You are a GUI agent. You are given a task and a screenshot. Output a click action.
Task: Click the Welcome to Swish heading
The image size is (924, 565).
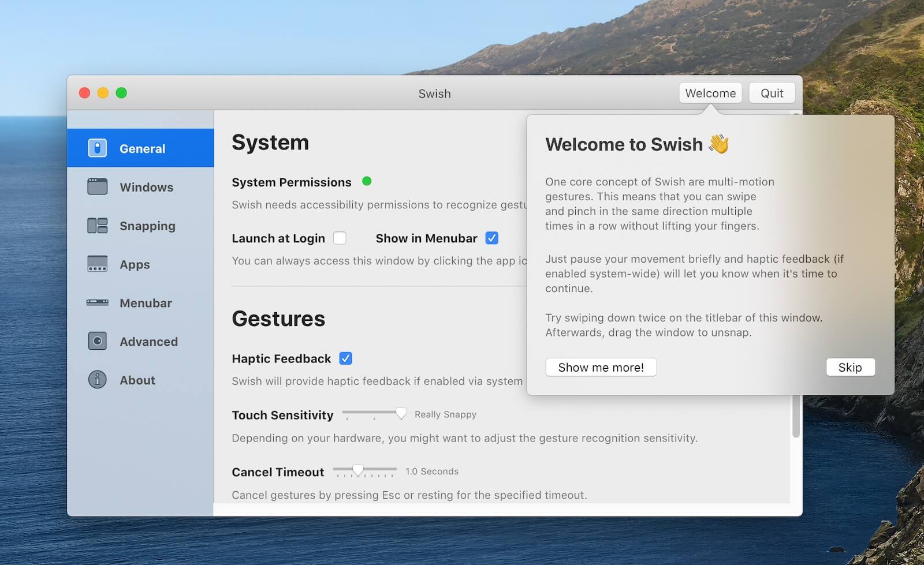[x=624, y=144]
